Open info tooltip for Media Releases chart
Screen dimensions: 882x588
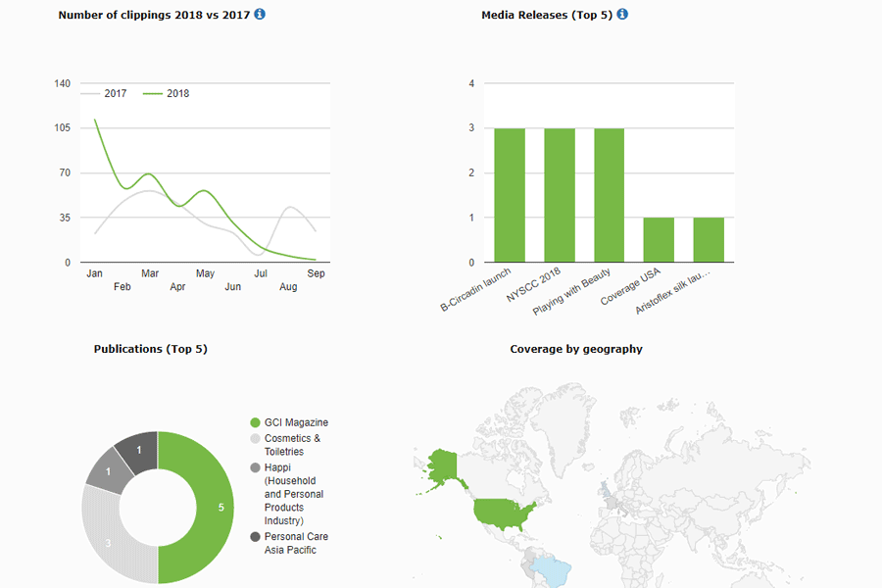621,15
